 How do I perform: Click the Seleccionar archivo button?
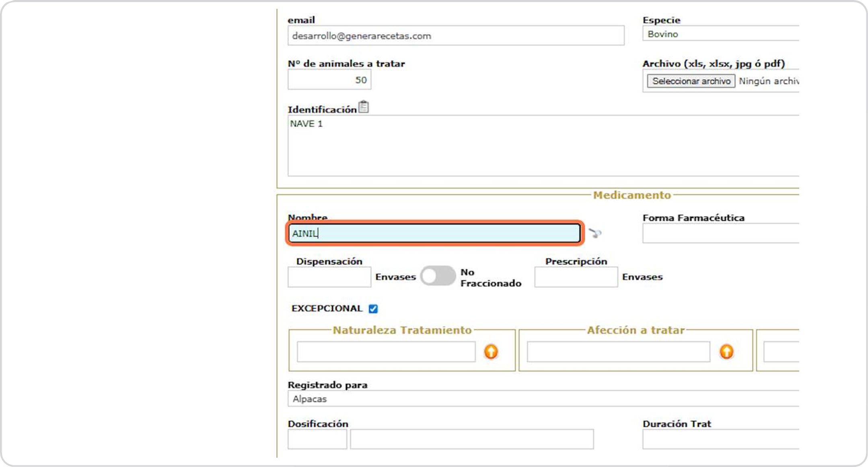point(691,81)
